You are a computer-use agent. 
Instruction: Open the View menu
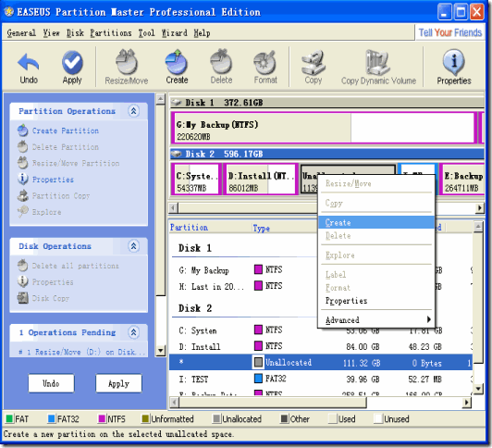51,33
